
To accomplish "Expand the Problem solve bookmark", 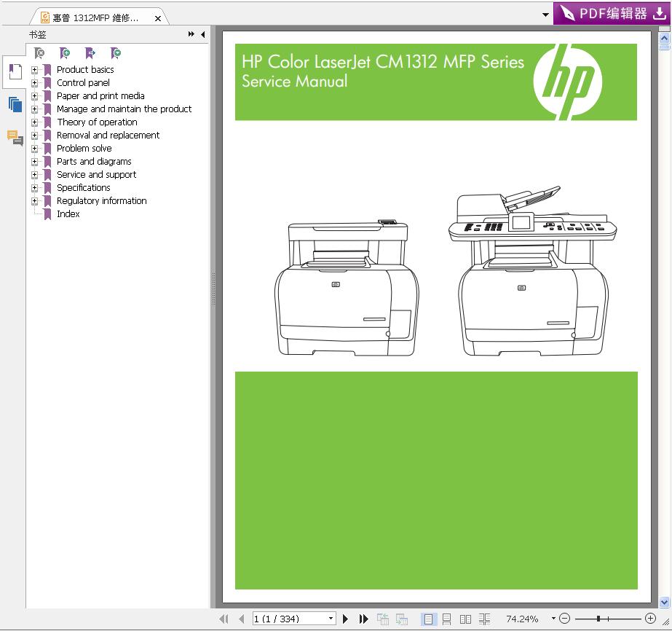I will point(34,149).
